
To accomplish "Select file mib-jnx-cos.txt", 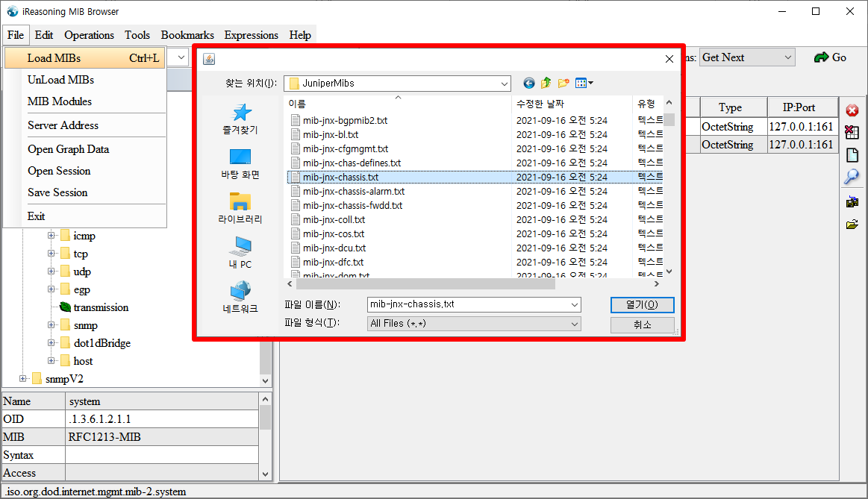I will click(334, 234).
